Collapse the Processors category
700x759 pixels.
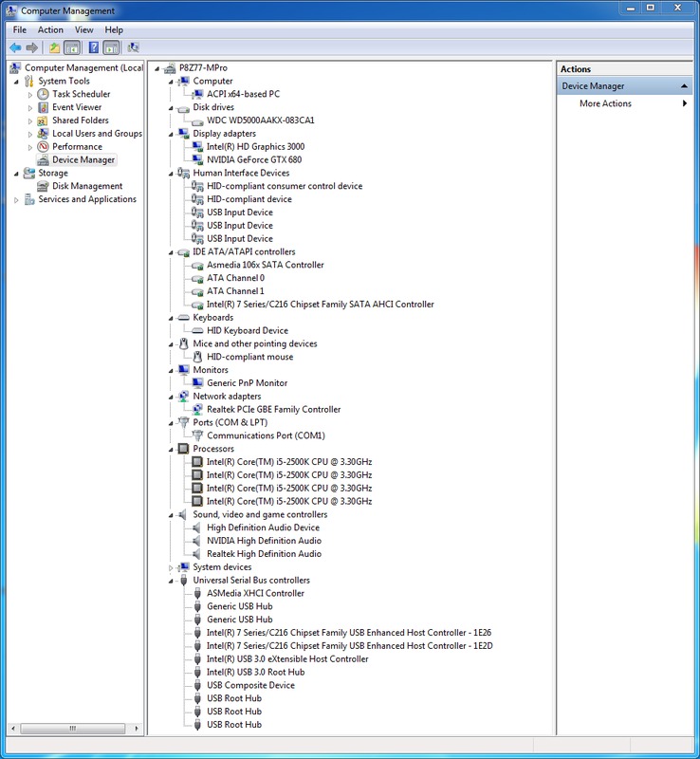coord(170,449)
